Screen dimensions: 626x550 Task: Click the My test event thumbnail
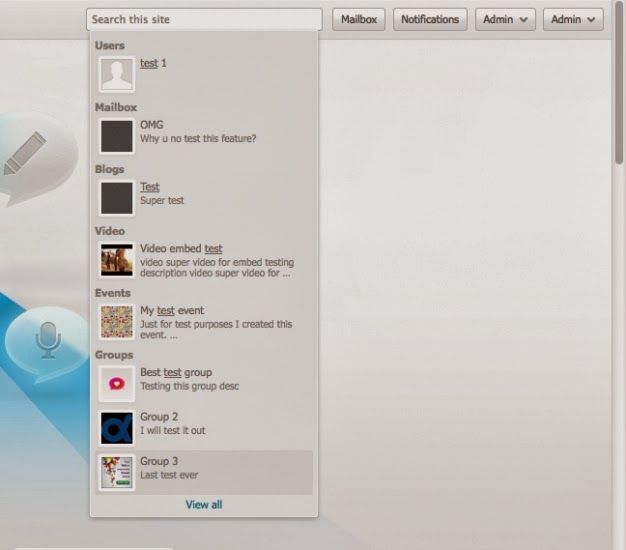tap(117, 322)
